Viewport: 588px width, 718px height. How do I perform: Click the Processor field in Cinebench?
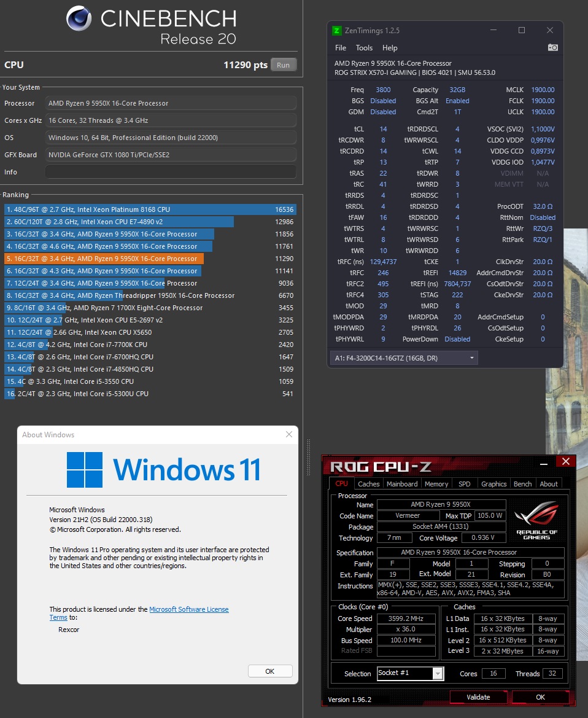point(171,103)
